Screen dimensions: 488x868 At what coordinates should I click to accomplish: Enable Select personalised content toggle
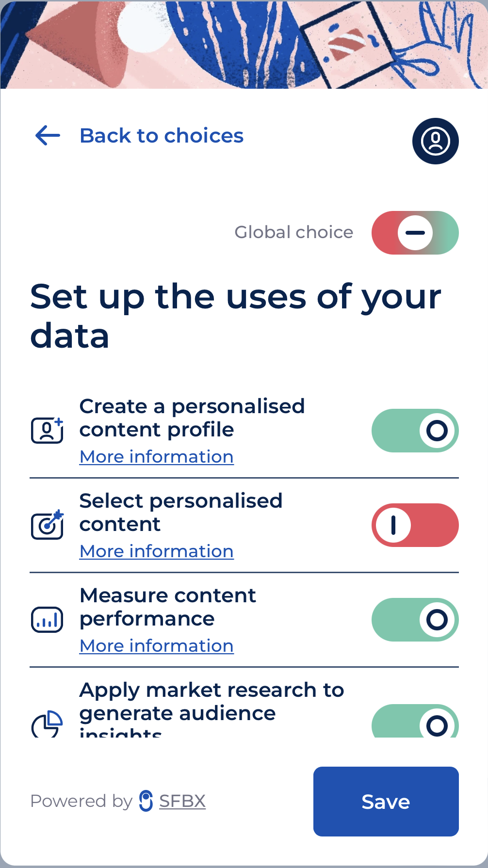[x=415, y=525]
